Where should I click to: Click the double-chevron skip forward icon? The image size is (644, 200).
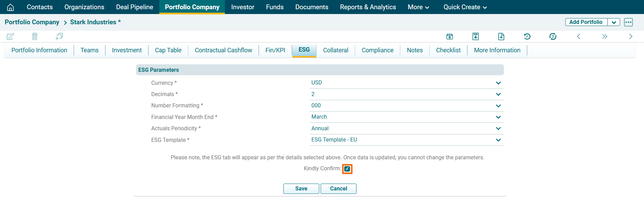tap(605, 36)
